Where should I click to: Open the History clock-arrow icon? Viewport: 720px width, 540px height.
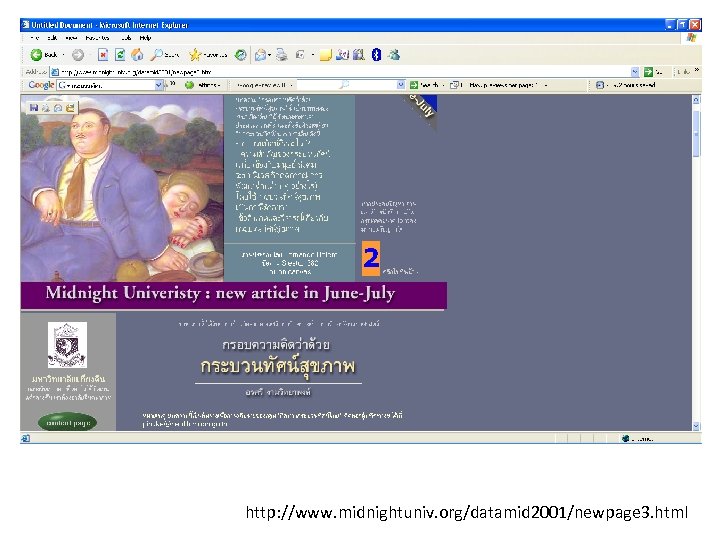click(x=240, y=55)
